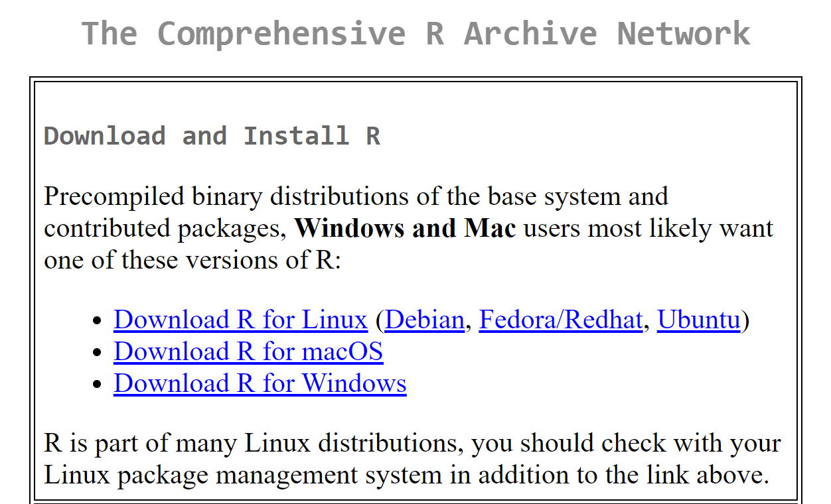
Task: Open the Download R for Windows link
Action: click(260, 383)
